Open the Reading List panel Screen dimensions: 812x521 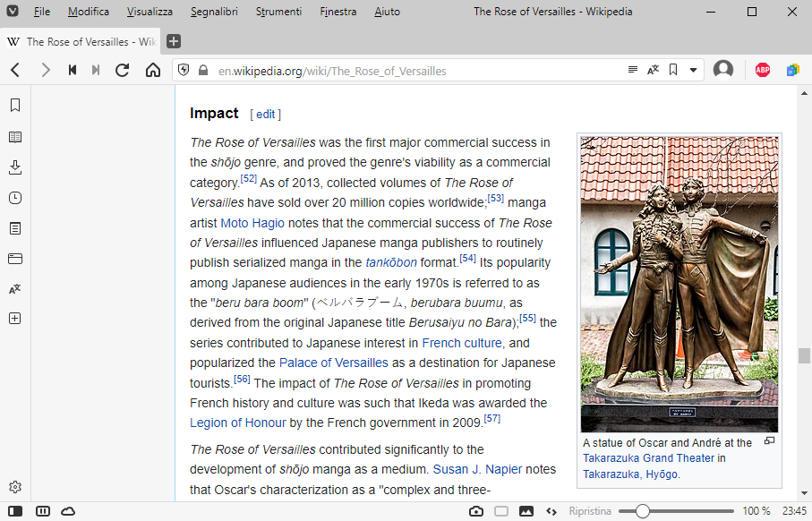[15, 137]
